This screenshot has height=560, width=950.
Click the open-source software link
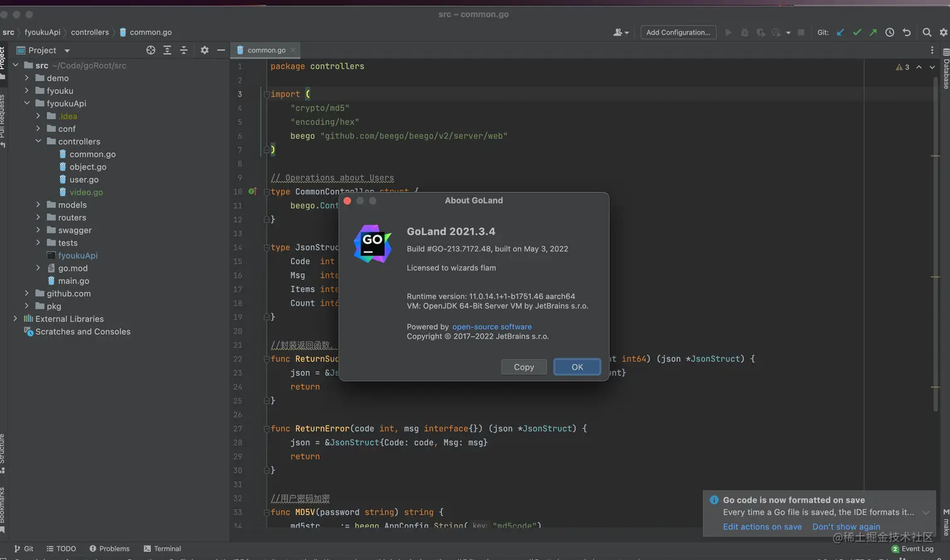(491, 327)
